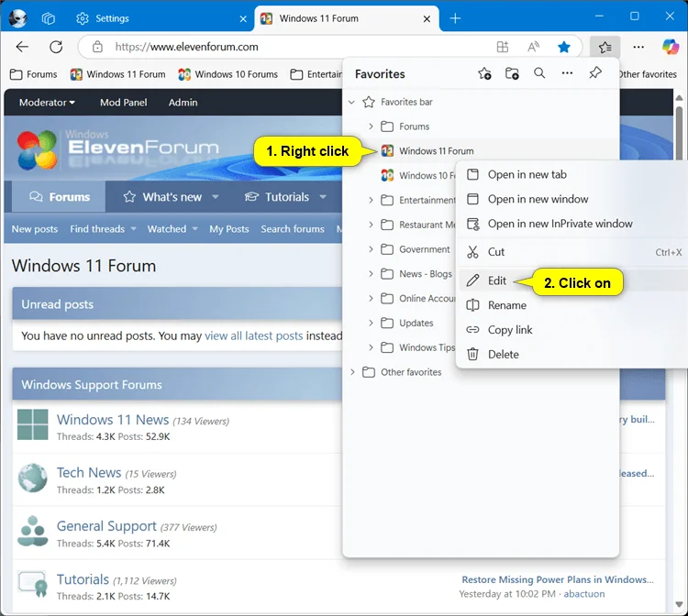Open the Moderator dropdown
688x616 pixels.
tap(47, 102)
